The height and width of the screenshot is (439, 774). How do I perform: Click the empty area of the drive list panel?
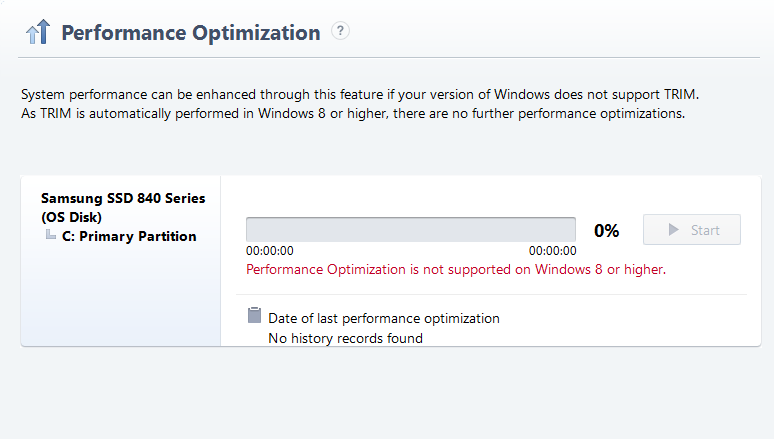click(x=120, y=300)
